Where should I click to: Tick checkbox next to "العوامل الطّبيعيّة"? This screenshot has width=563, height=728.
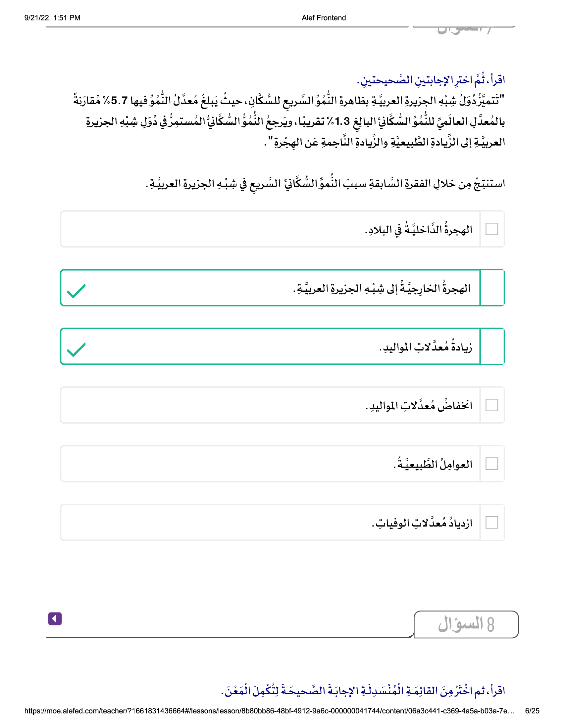click(491, 464)
